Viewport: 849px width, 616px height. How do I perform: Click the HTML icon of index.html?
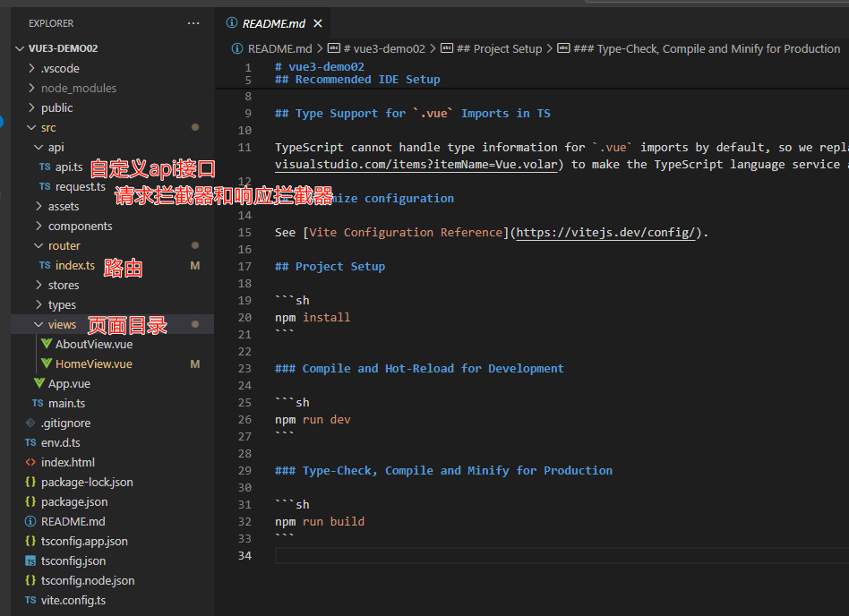(30, 462)
